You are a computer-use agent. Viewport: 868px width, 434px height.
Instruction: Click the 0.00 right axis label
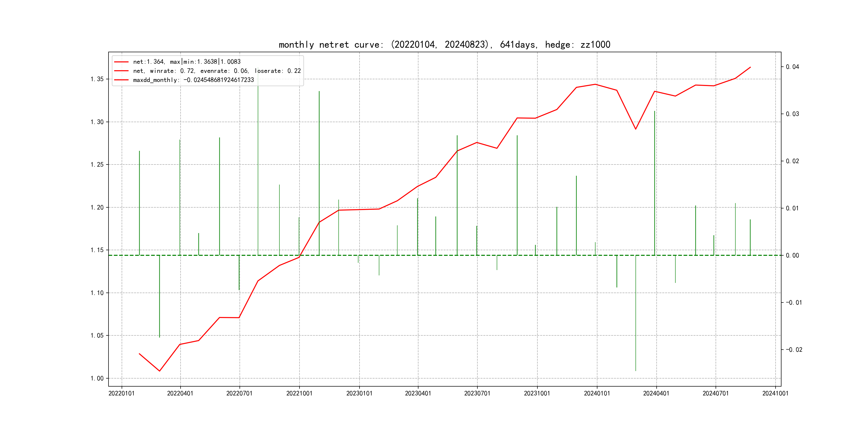(x=792, y=255)
